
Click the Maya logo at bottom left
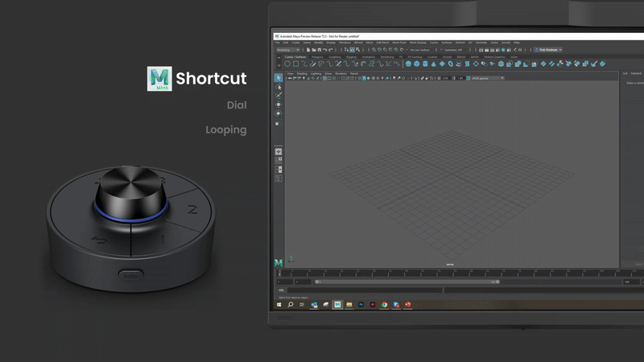click(279, 263)
